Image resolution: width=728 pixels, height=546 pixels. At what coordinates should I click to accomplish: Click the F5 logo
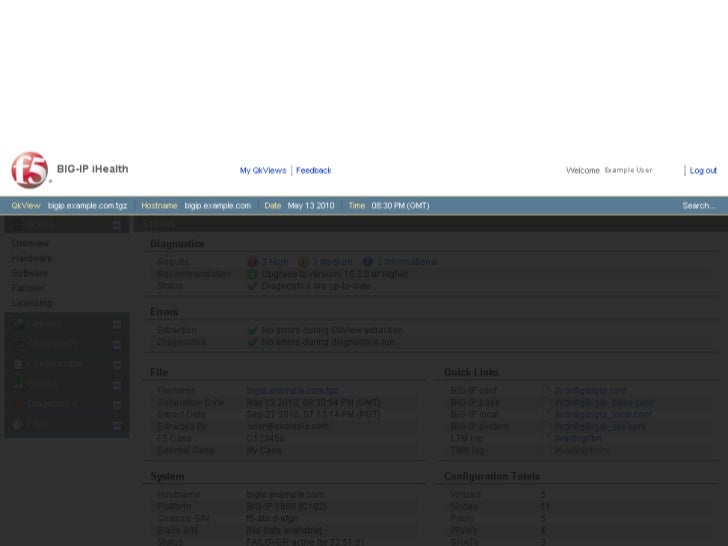click(29, 170)
